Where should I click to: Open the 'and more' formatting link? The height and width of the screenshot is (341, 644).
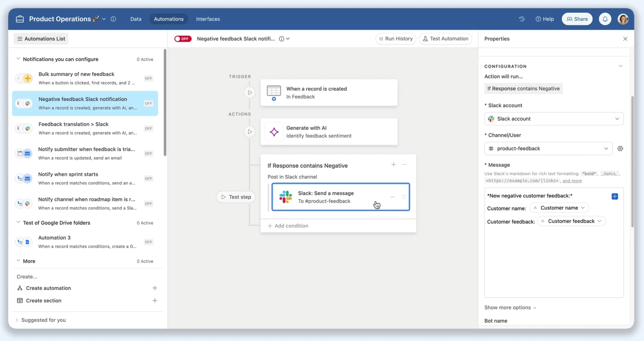[572, 181]
